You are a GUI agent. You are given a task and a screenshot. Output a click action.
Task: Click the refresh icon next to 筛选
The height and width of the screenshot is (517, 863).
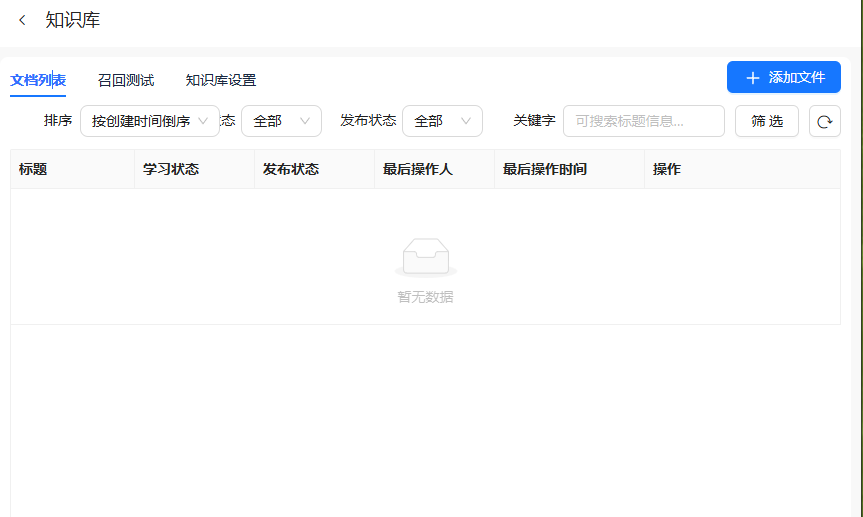(x=824, y=121)
